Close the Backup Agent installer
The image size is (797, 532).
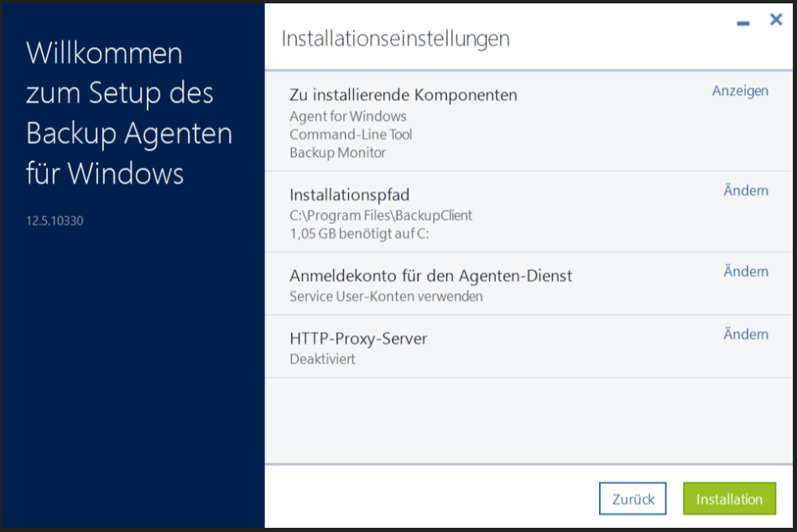pyautogui.click(x=776, y=20)
